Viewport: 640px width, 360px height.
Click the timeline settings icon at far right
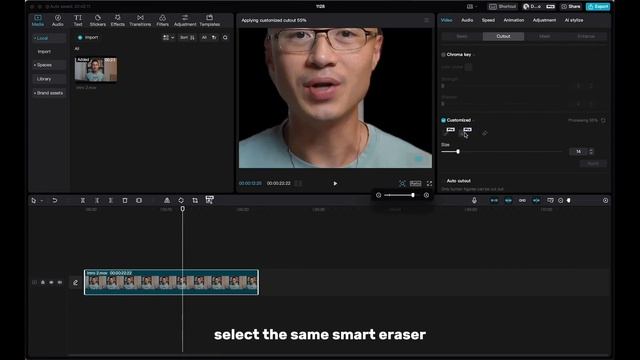pos(605,200)
